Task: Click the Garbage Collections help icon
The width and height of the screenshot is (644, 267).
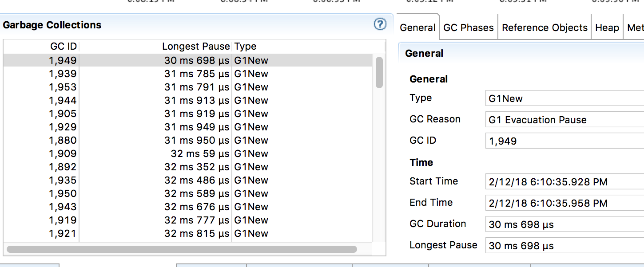Action: [380, 24]
